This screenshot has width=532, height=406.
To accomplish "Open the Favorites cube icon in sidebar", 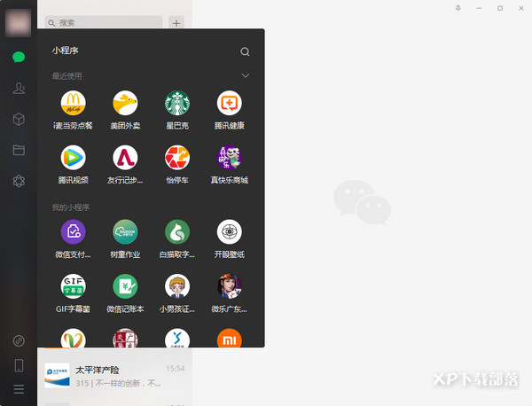I will tap(19, 119).
